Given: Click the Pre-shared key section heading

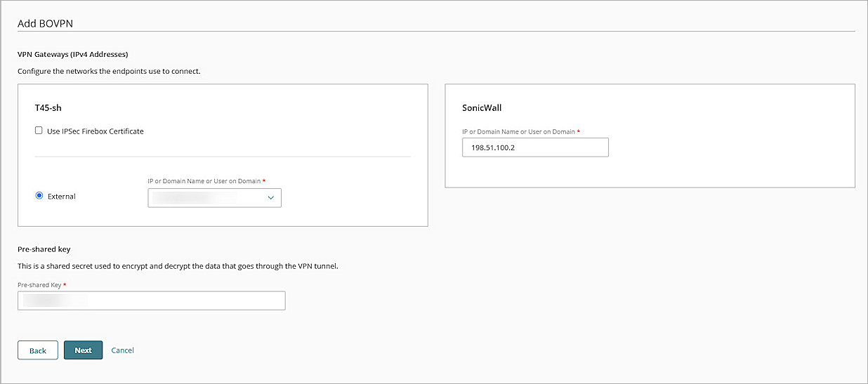Looking at the screenshot, I should [x=44, y=249].
